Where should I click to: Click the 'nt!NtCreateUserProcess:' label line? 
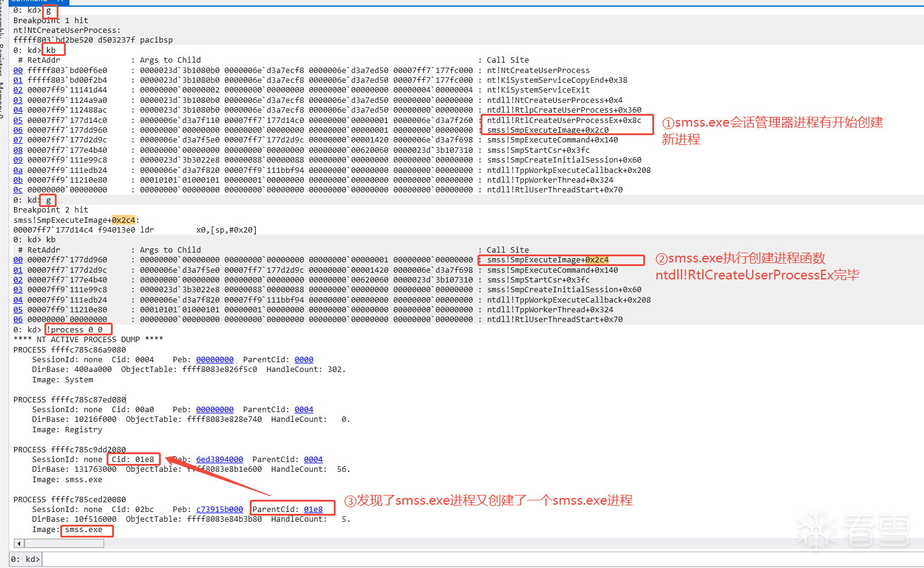point(67,30)
